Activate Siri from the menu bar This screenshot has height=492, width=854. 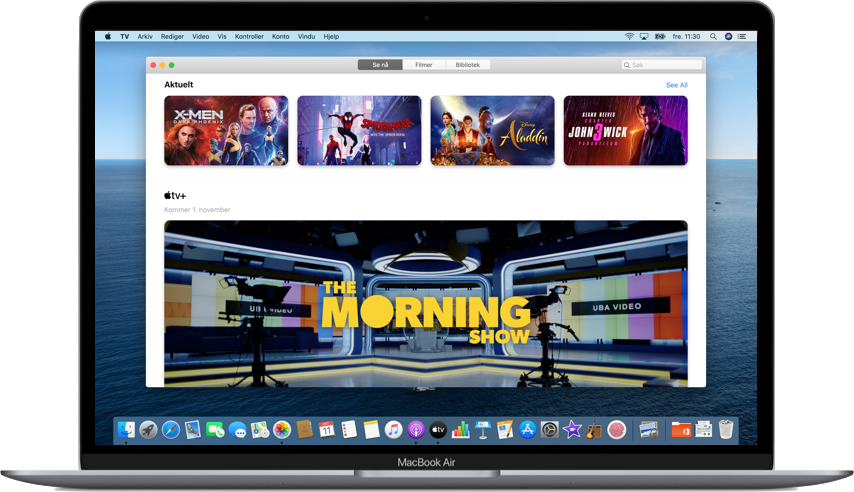[728, 37]
